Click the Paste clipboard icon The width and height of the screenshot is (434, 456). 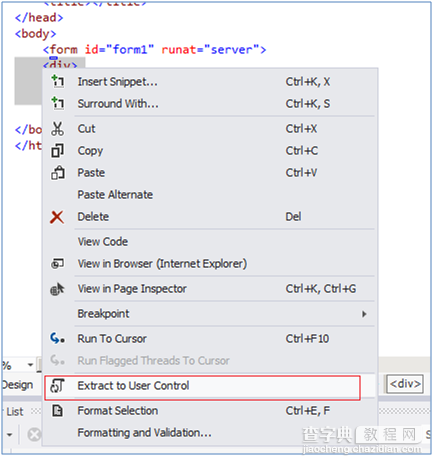tap(57, 173)
